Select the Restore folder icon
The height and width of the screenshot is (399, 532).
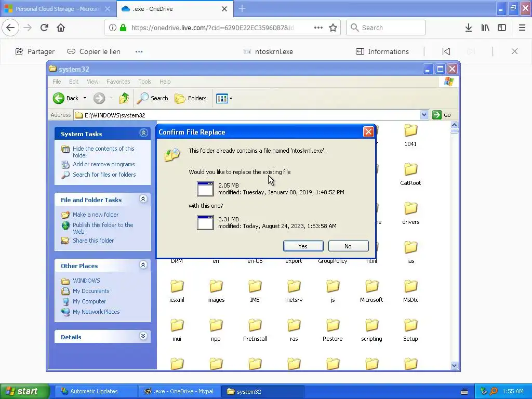pos(332,325)
